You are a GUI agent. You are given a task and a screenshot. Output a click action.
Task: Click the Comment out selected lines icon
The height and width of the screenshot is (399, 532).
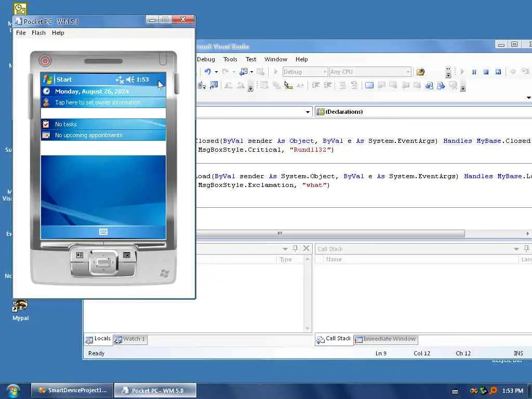pos(342,85)
